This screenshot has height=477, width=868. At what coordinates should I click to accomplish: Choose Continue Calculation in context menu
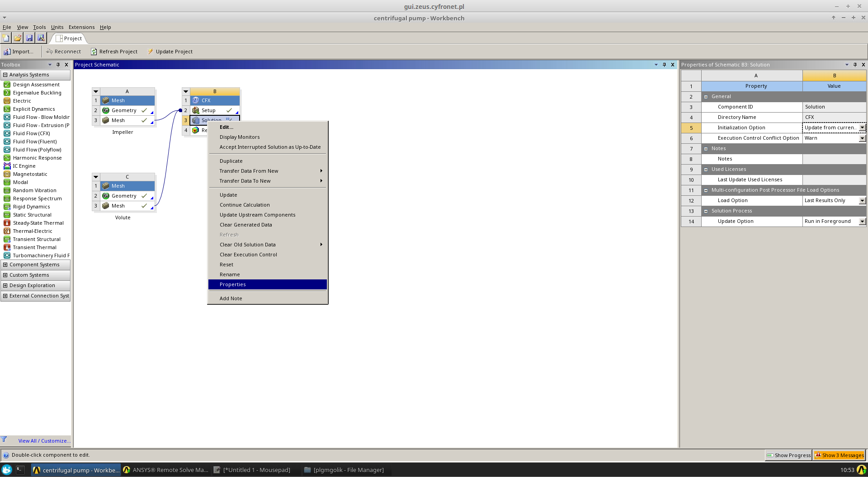point(268,205)
